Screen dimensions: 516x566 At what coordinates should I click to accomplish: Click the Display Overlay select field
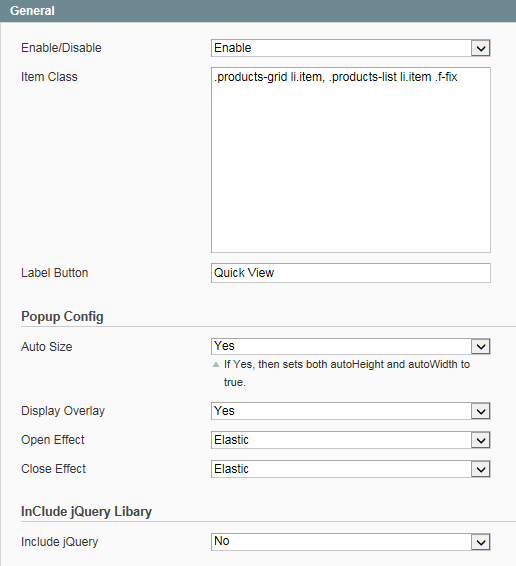click(351, 411)
